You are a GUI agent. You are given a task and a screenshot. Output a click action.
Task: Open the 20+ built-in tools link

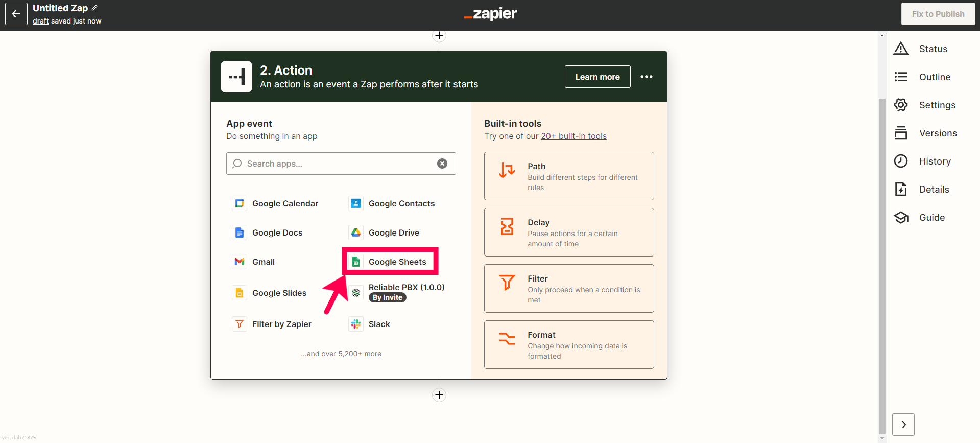click(x=573, y=136)
